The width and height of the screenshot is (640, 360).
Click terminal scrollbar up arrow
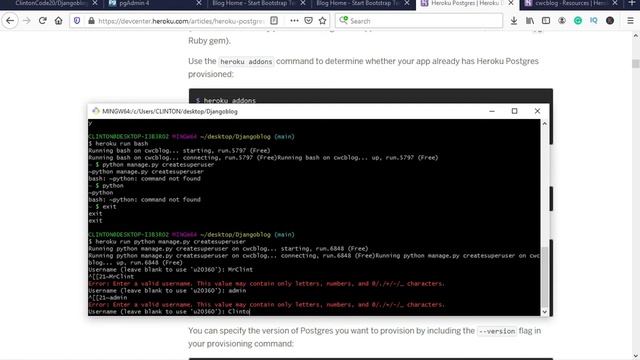[544, 124]
